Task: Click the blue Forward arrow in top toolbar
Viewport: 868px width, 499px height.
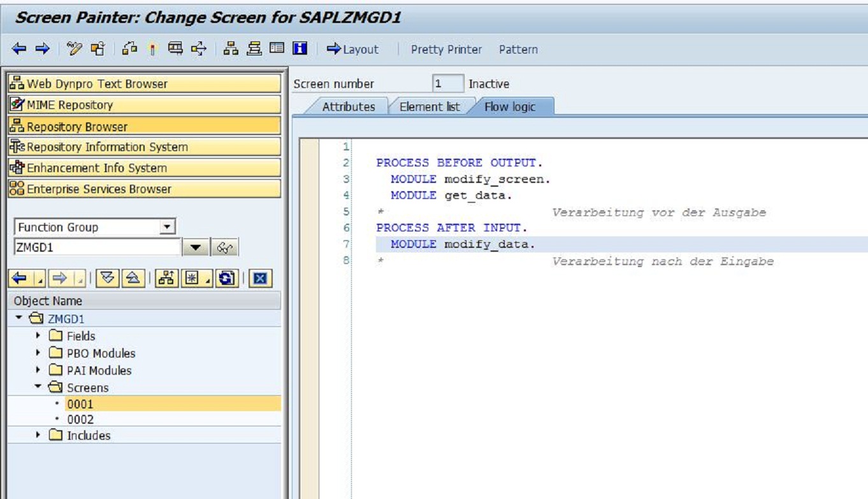Action: [42, 48]
